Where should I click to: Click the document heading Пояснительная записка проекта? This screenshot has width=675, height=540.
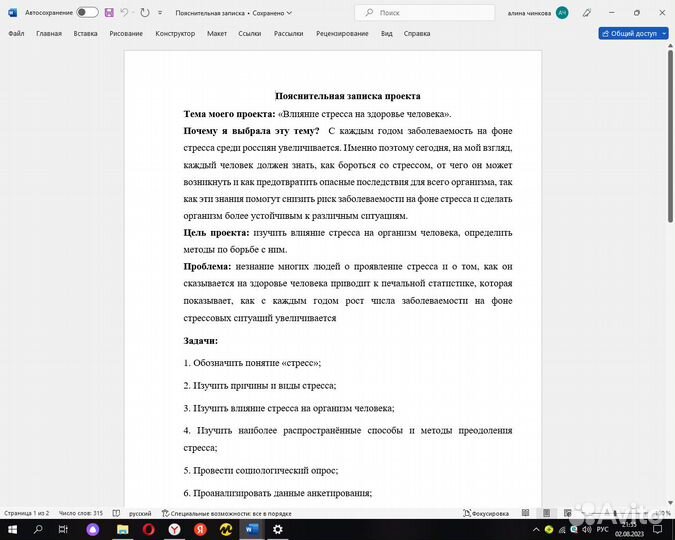(x=348, y=96)
